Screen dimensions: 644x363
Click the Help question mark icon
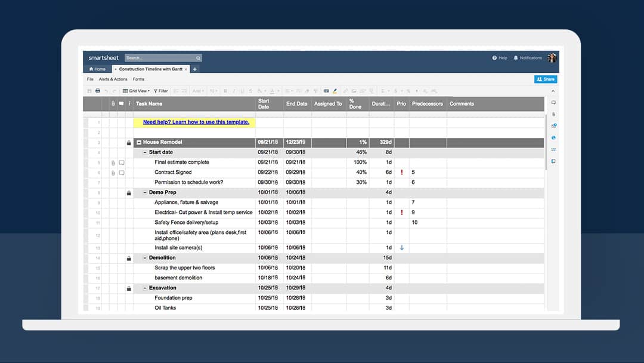tap(494, 58)
